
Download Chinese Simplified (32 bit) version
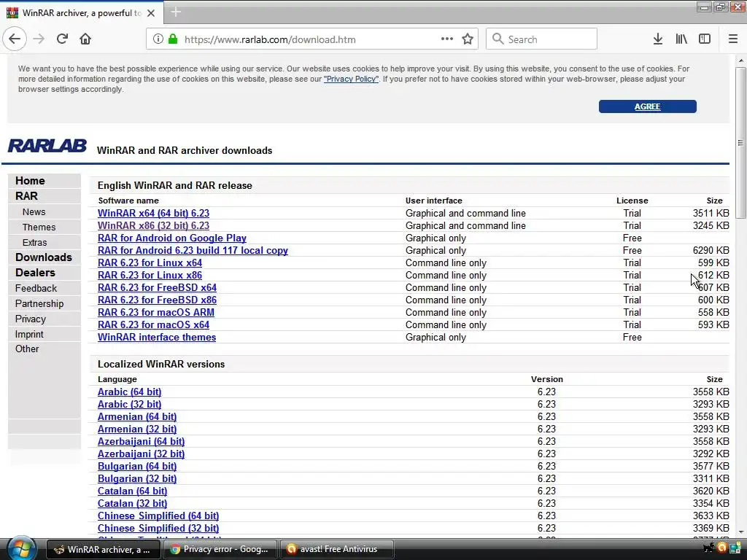click(x=158, y=528)
